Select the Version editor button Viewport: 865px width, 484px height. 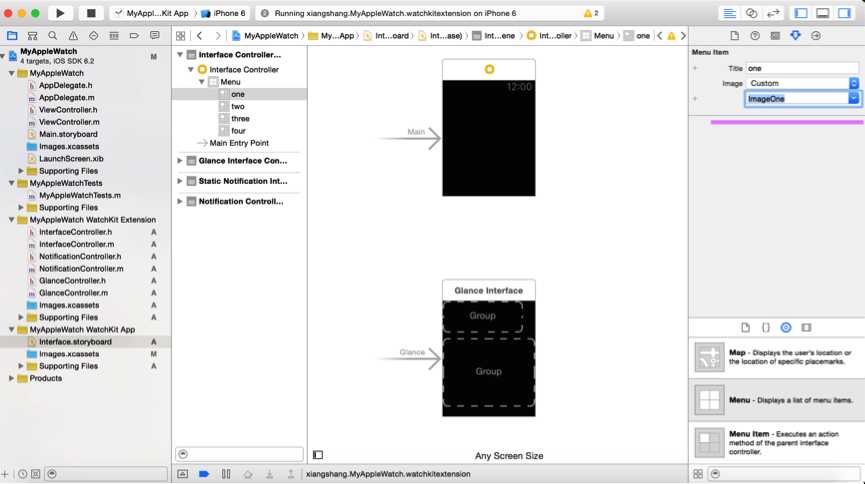tap(773, 13)
